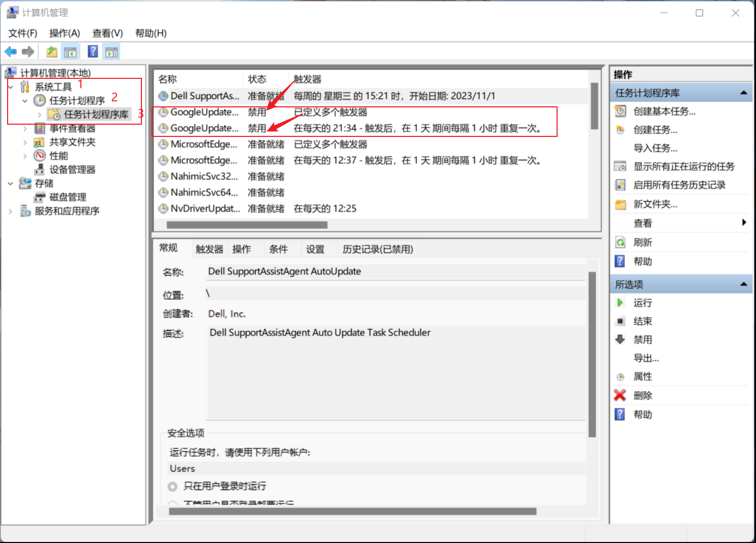Switch to the 操作 tab
756x543 pixels.
(x=242, y=249)
